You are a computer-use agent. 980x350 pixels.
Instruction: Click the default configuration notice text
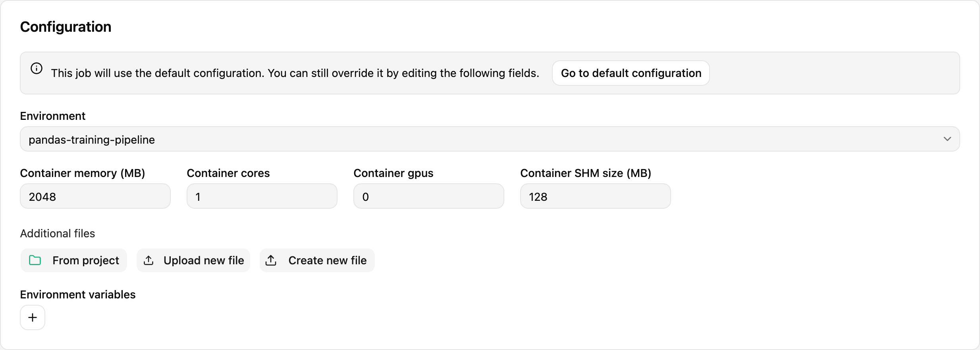295,73
